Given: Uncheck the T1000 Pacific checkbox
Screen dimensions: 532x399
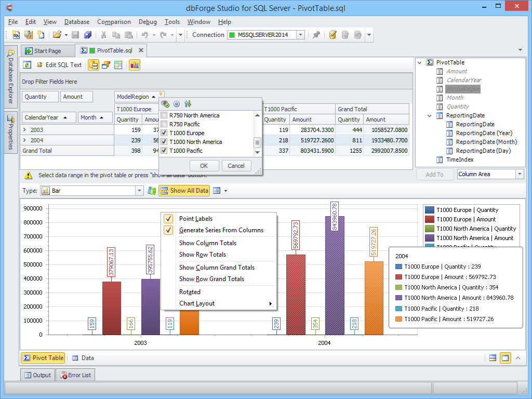Looking at the screenshot, I should 164,151.
